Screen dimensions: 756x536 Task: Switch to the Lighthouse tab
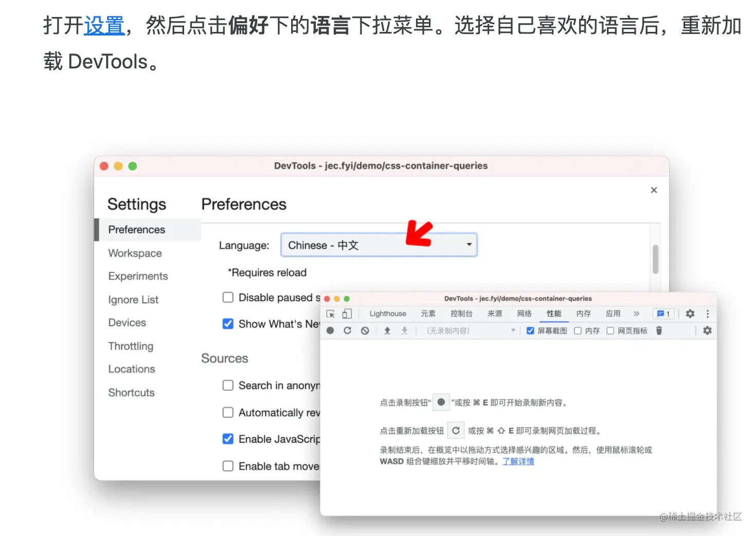(388, 314)
